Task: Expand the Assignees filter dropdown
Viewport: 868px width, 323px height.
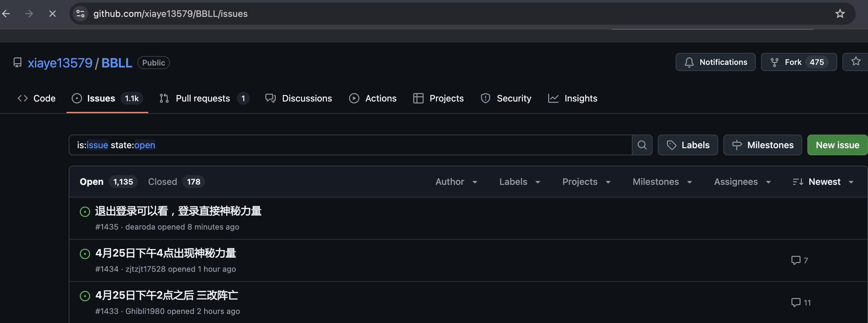Action: pos(742,182)
